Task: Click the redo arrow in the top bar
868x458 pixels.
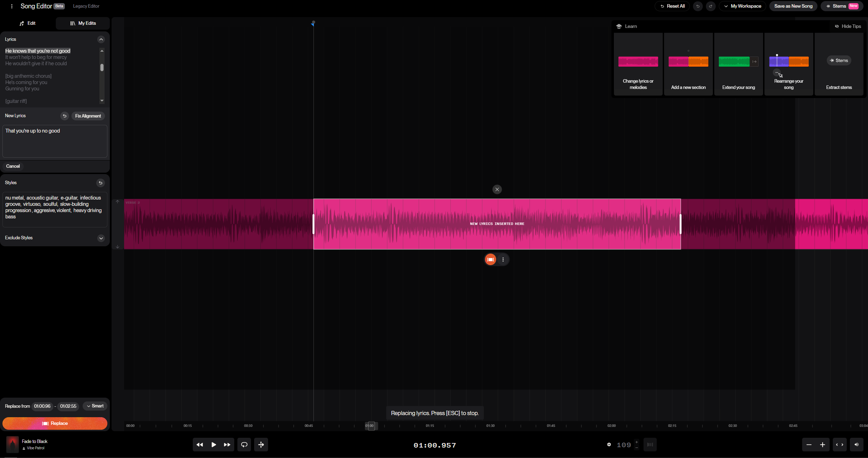Action: point(710,6)
